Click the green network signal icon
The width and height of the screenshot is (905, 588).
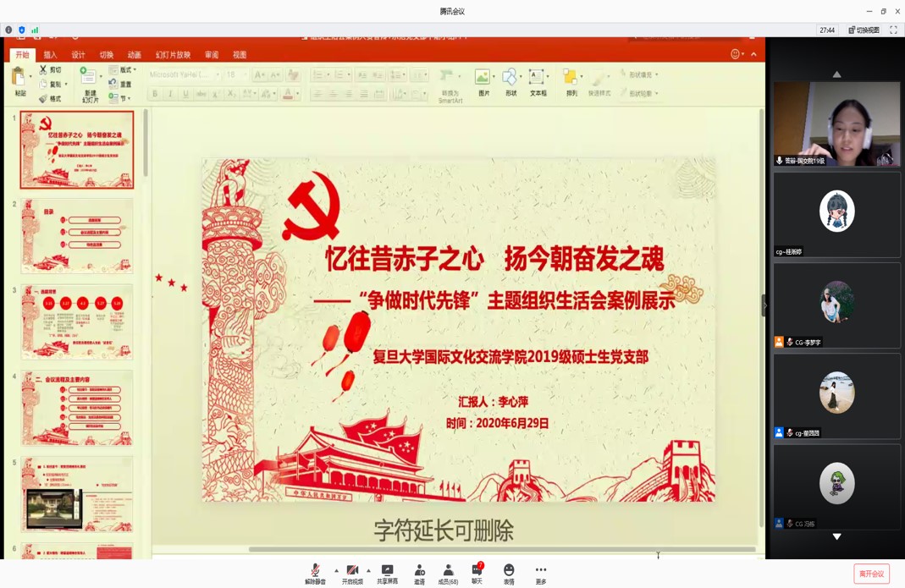pos(35,30)
